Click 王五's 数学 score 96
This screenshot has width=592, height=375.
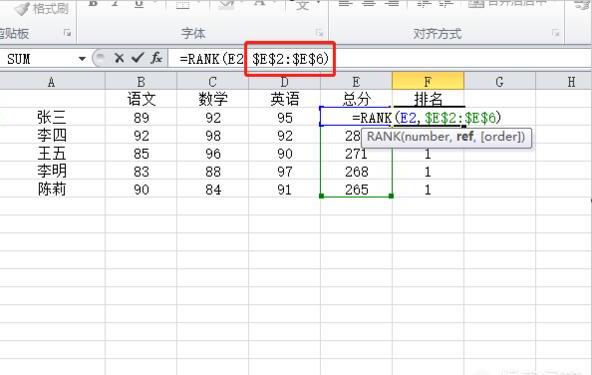tap(213, 153)
